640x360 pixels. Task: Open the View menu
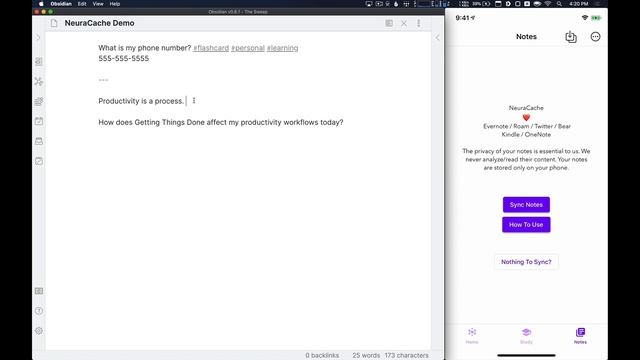pos(98,4)
